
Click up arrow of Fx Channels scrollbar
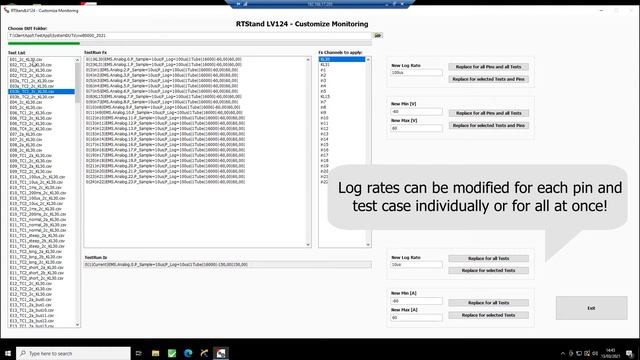click(368, 60)
